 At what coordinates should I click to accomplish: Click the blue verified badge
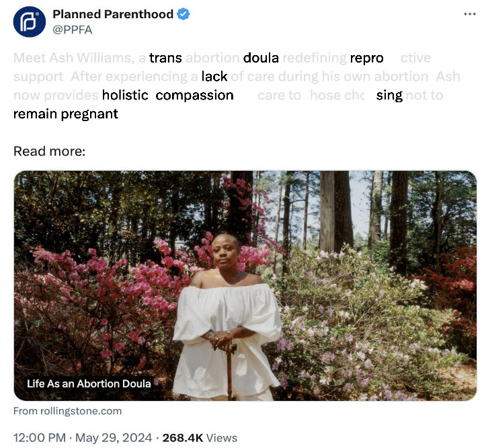(184, 14)
